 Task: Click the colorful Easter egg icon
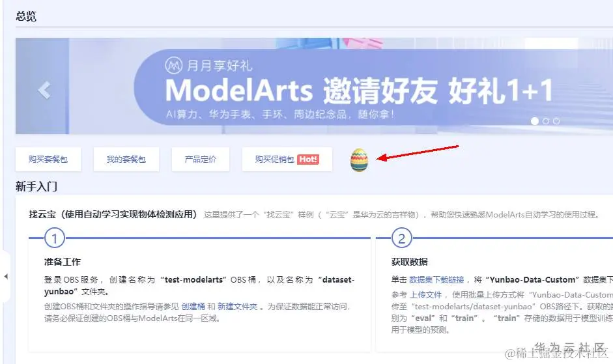pos(359,160)
